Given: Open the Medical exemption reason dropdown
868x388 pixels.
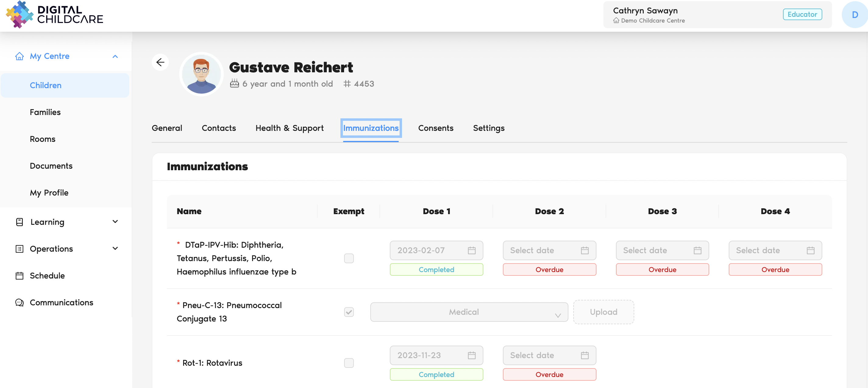Looking at the screenshot, I should click(x=469, y=312).
